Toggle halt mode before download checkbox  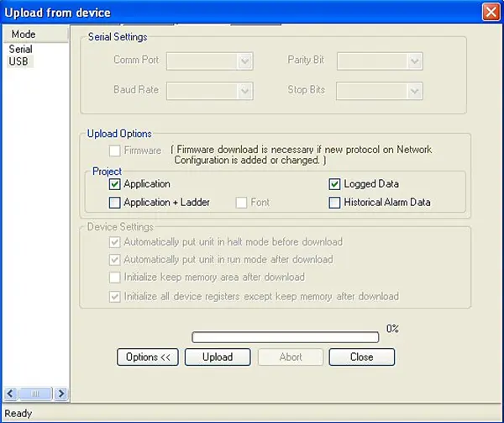(115, 242)
